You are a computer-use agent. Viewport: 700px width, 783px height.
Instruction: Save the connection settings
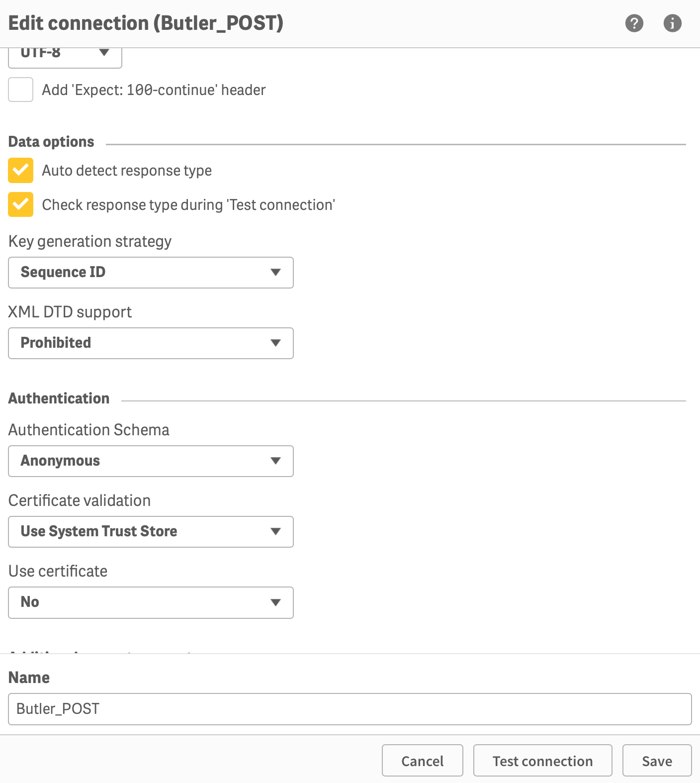tap(657, 761)
